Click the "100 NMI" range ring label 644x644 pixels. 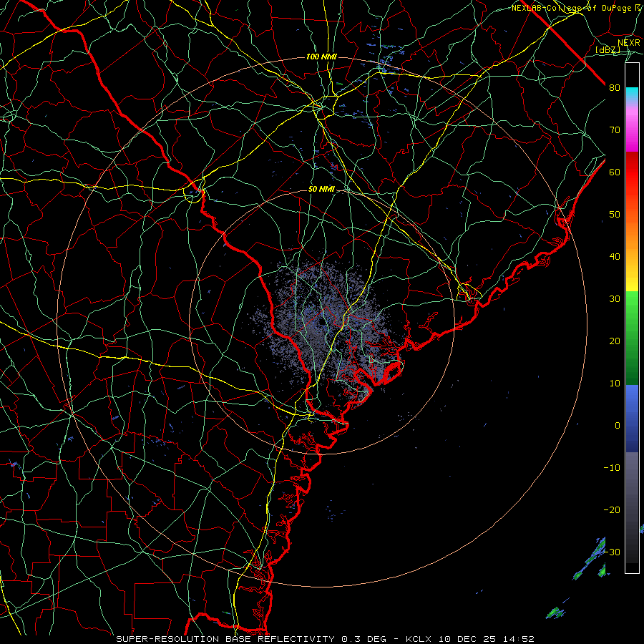[x=321, y=57]
